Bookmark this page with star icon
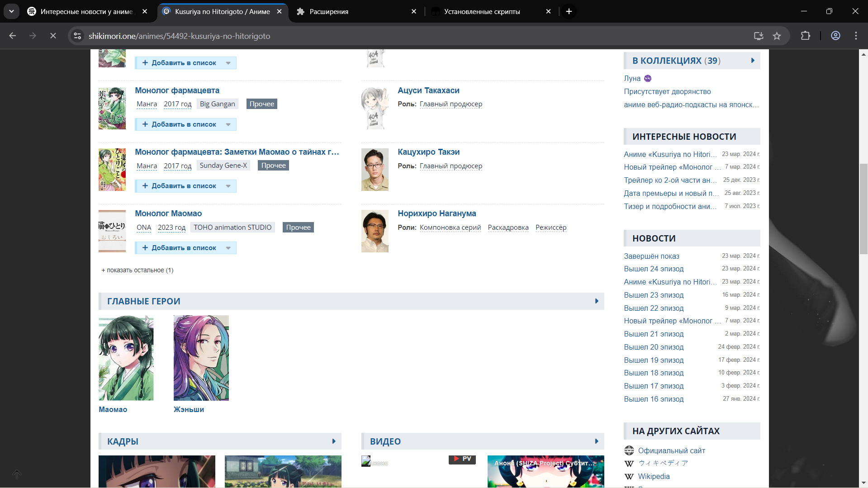This screenshot has height=488, width=868. click(777, 36)
